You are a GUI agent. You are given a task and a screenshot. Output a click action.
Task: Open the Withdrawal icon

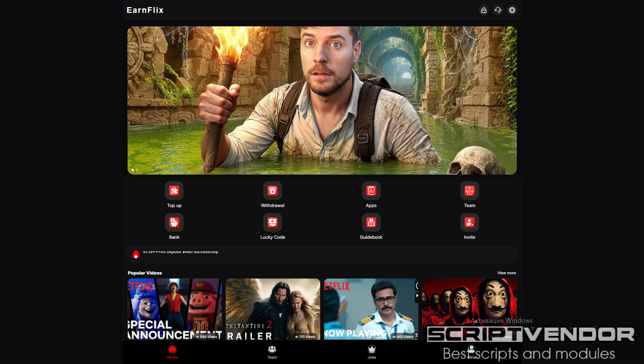[272, 191]
